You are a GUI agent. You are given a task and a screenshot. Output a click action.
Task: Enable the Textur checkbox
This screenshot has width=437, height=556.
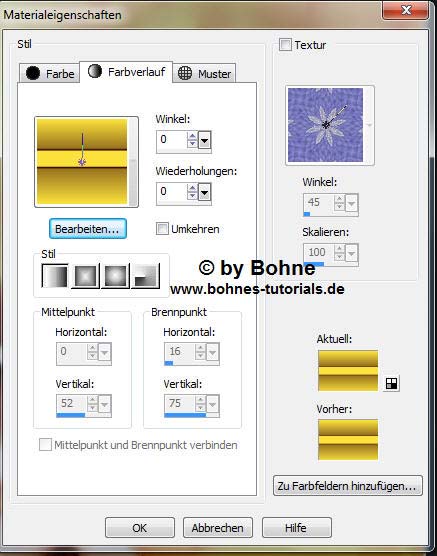(285, 45)
